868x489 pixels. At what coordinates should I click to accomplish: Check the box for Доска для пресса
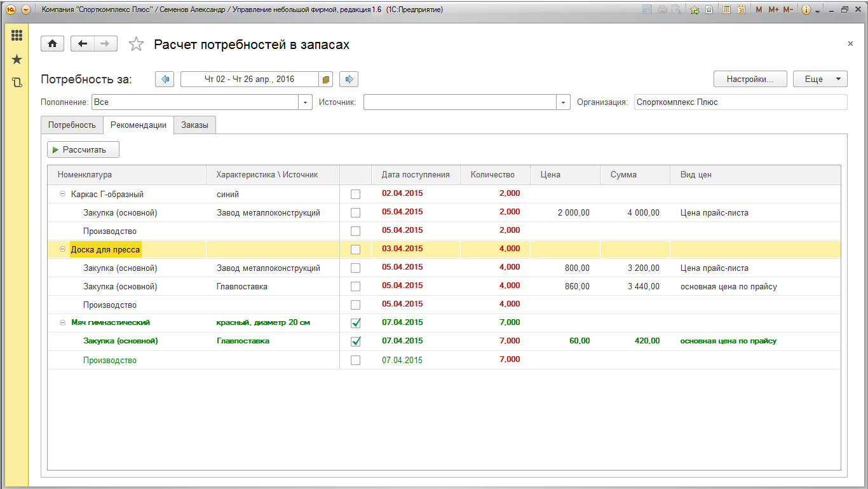(x=356, y=249)
